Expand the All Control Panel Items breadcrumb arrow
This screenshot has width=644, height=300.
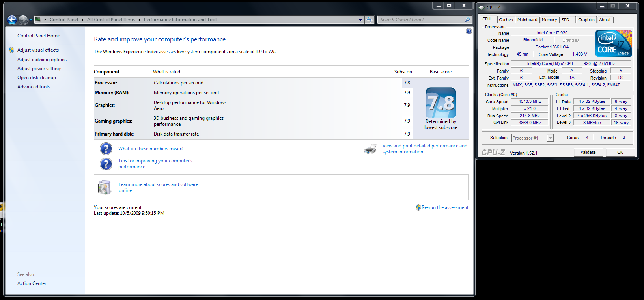139,20
